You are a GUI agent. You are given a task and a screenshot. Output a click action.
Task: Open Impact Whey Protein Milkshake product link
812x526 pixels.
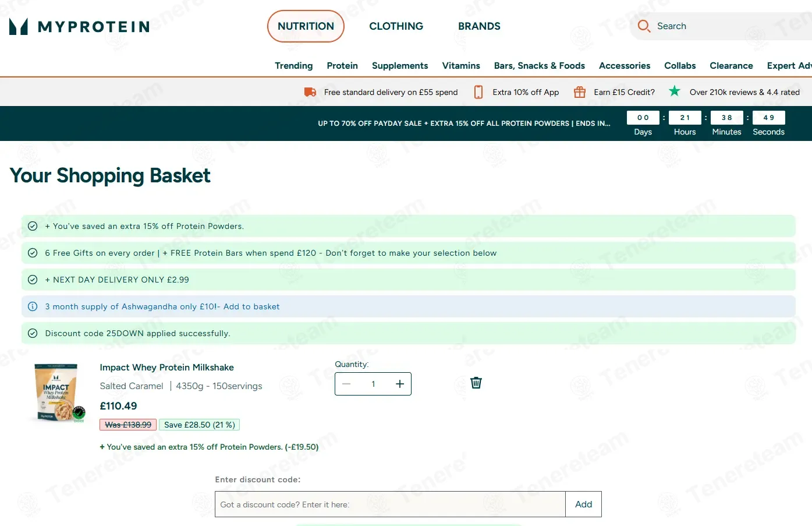pyautogui.click(x=167, y=368)
